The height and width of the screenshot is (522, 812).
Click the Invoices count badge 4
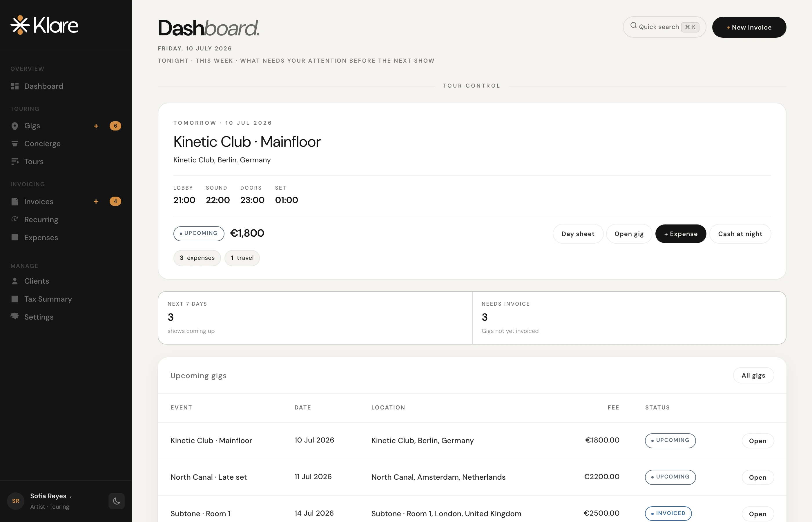coord(115,201)
